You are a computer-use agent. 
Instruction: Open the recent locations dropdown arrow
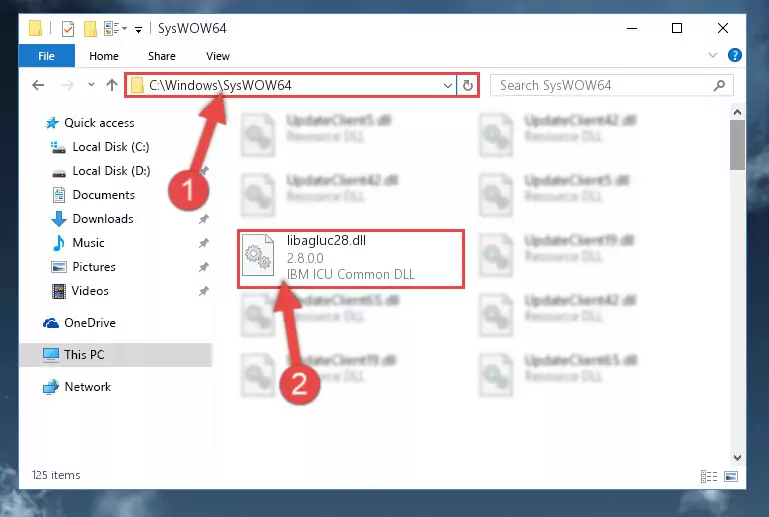click(x=91, y=84)
